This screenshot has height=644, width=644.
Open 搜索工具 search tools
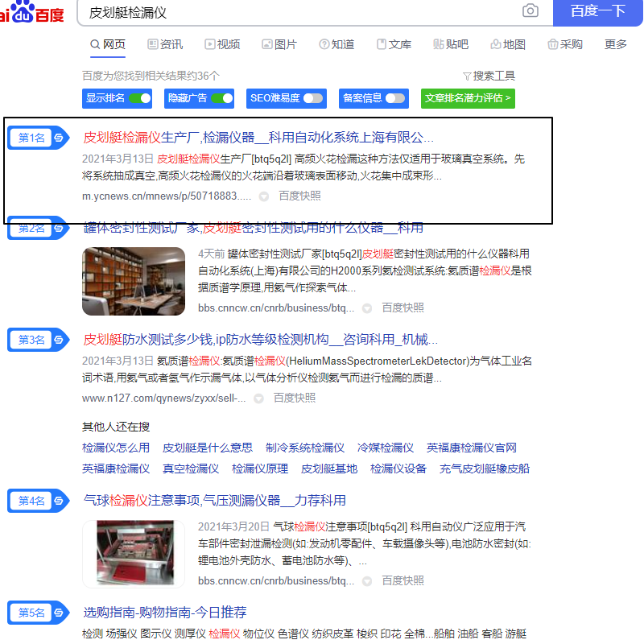(x=489, y=76)
